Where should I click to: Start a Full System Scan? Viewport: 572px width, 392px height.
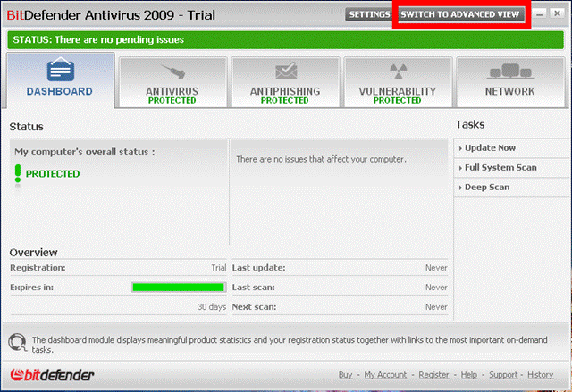pyautogui.click(x=500, y=167)
